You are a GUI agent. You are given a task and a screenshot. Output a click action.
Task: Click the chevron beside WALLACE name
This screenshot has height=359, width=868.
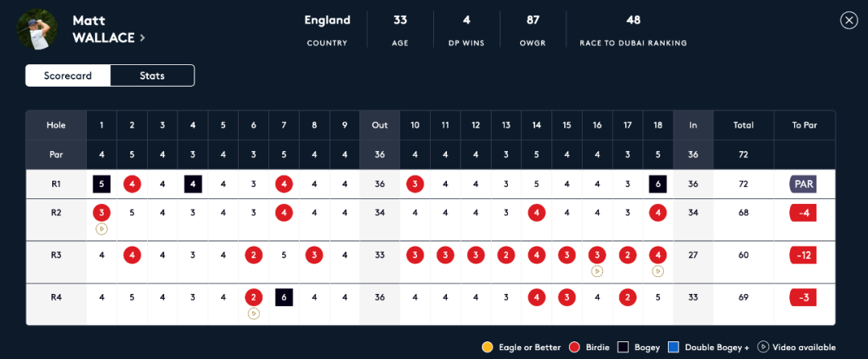pos(142,38)
